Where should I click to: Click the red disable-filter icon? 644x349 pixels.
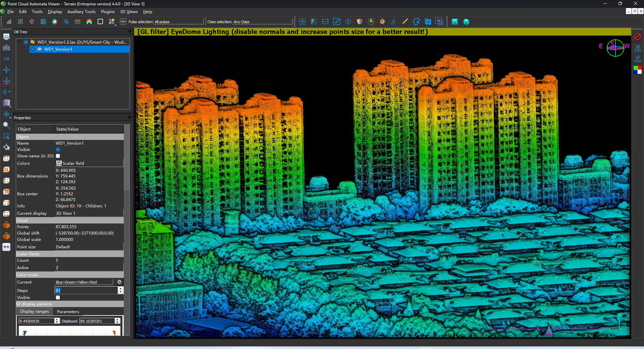coord(638,37)
